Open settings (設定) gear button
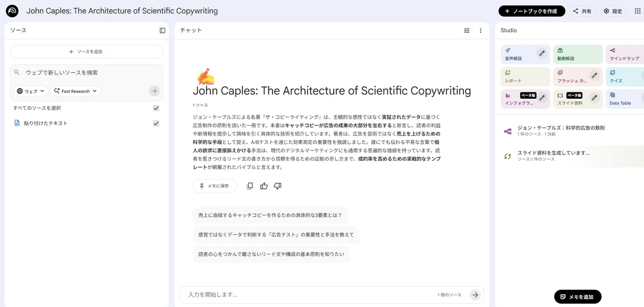 coord(613,11)
